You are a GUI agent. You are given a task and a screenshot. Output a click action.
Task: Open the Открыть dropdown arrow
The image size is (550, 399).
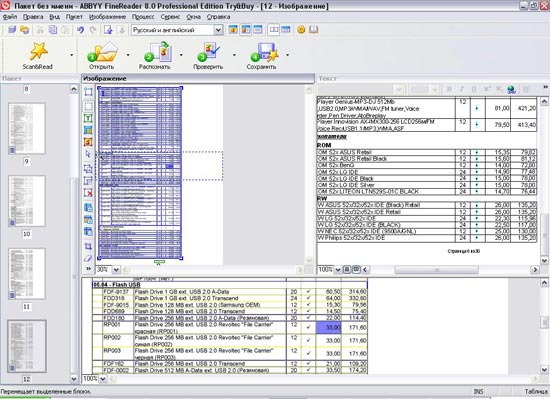click(128, 55)
